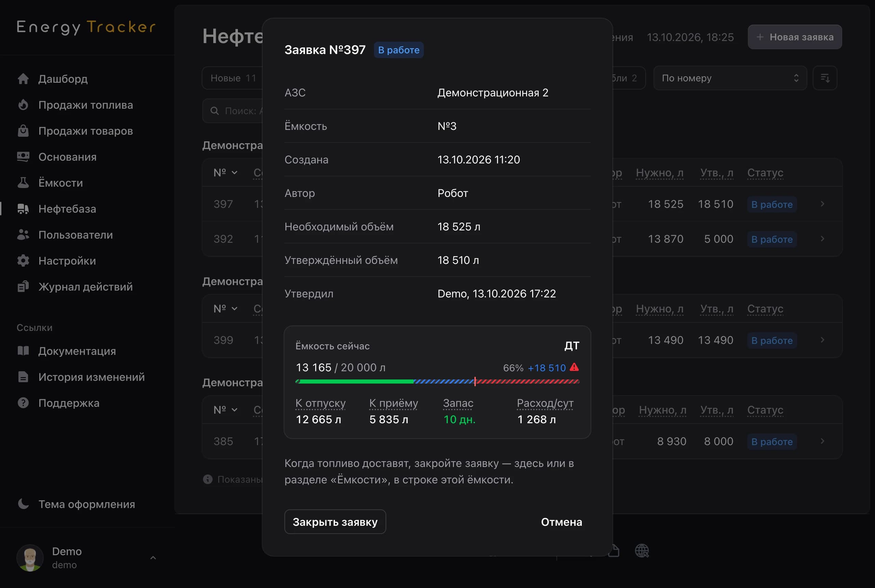
Task: Sort by the № column header in first table
Action: coord(225,173)
